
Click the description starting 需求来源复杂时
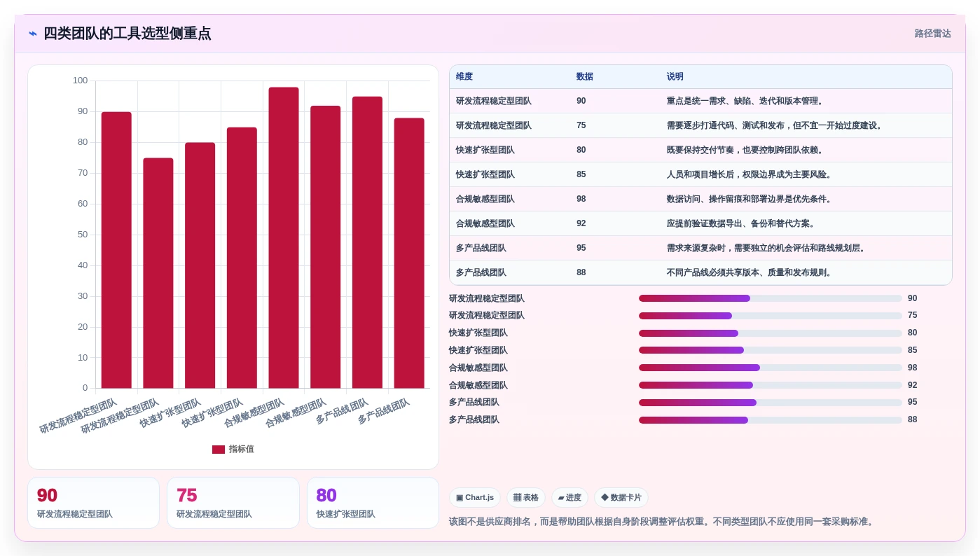coord(766,248)
